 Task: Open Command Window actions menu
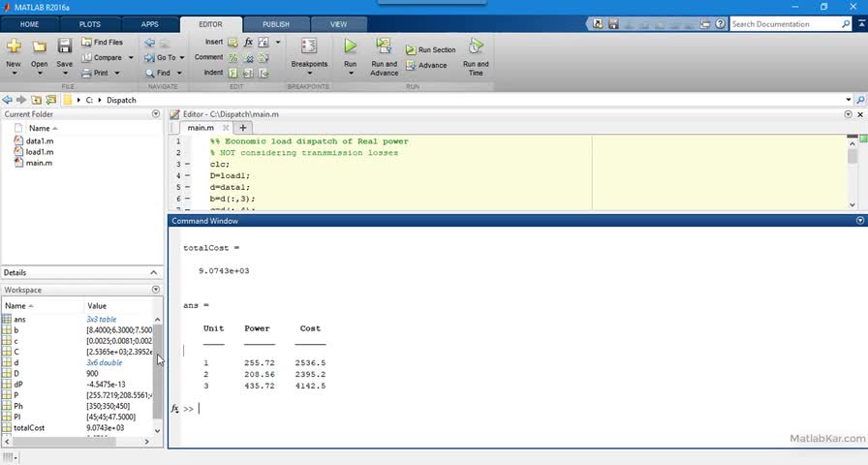860,220
